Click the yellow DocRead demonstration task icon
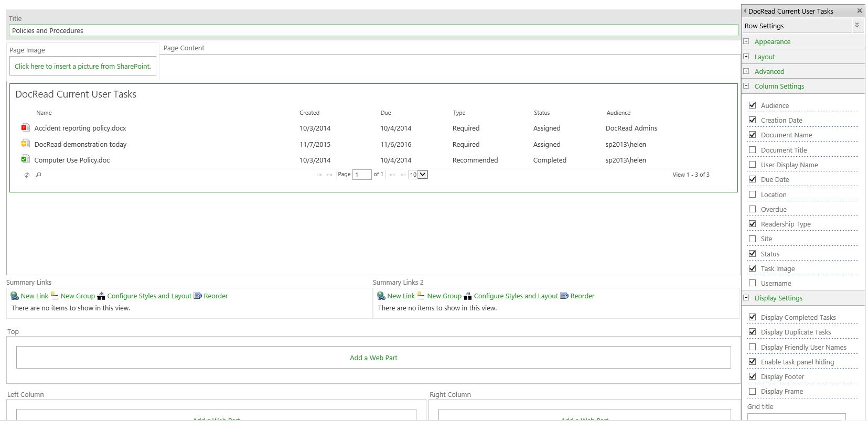 coord(25,144)
